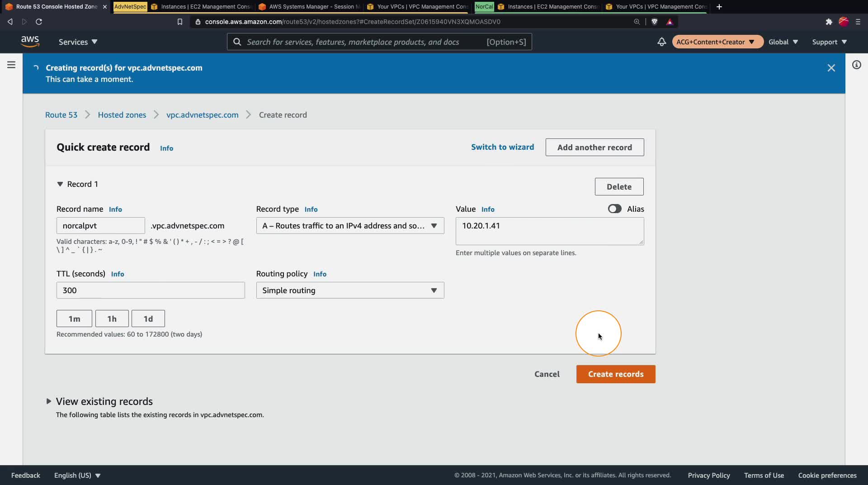Click the browser back arrow
This screenshot has width=868, height=485.
coord(10,22)
